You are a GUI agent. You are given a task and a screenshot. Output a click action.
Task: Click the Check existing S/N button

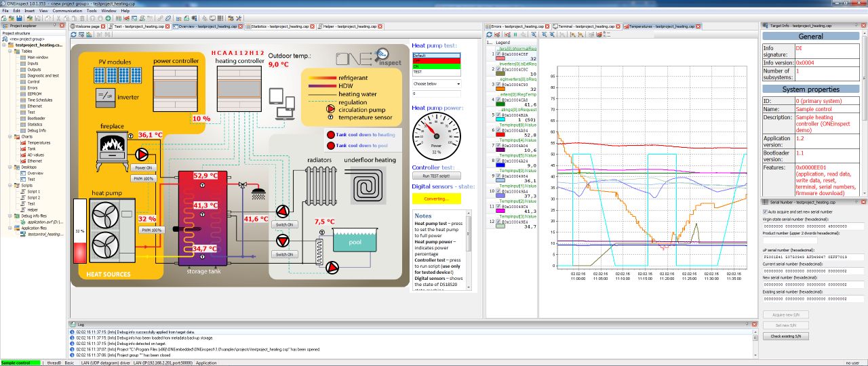(785, 336)
